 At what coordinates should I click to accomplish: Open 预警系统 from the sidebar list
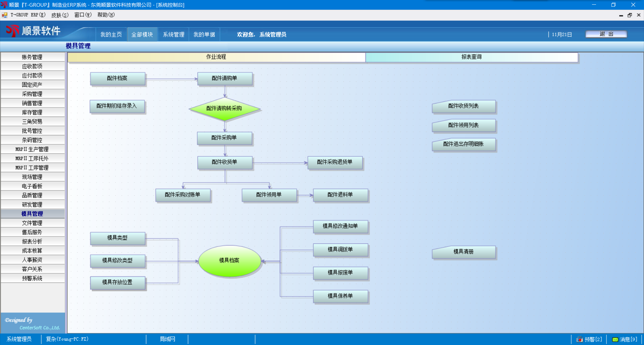pyautogui.click(x=32, y=278)
